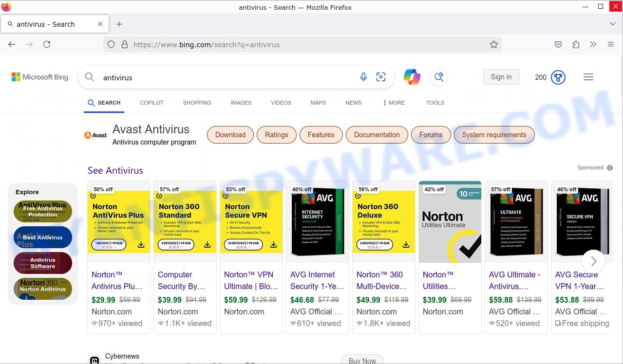
Task: Click the Bing chat search icon
Action: pos(439,77)
